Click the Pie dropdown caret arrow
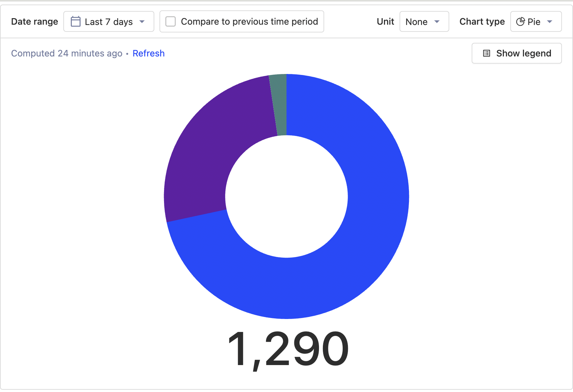The image size is (573, 392). point(550,22)
